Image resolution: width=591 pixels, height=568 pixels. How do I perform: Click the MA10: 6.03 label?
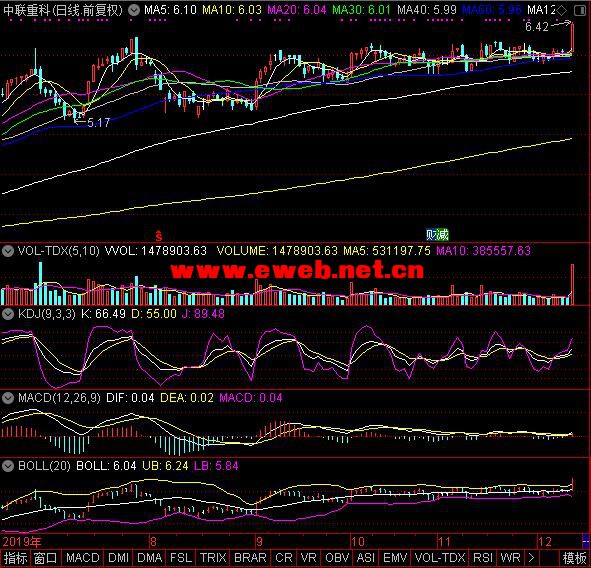coord(232,10)
